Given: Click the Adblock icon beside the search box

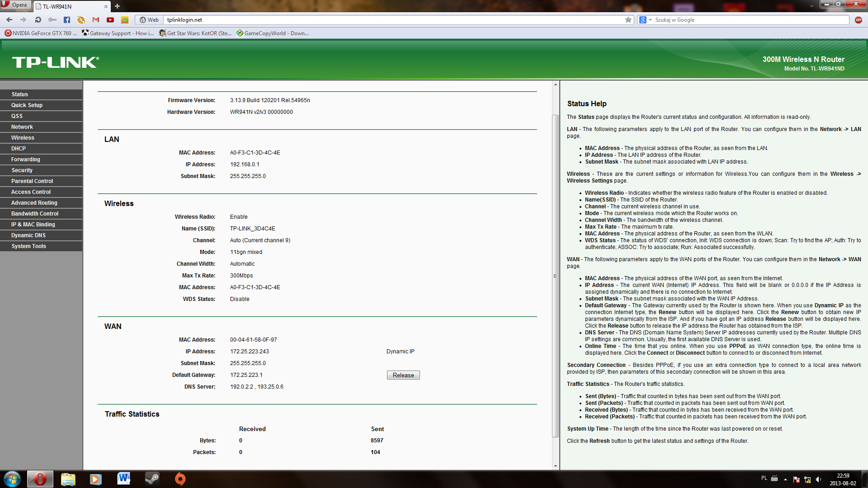Looking at the screenshot, I should [858, 20].
